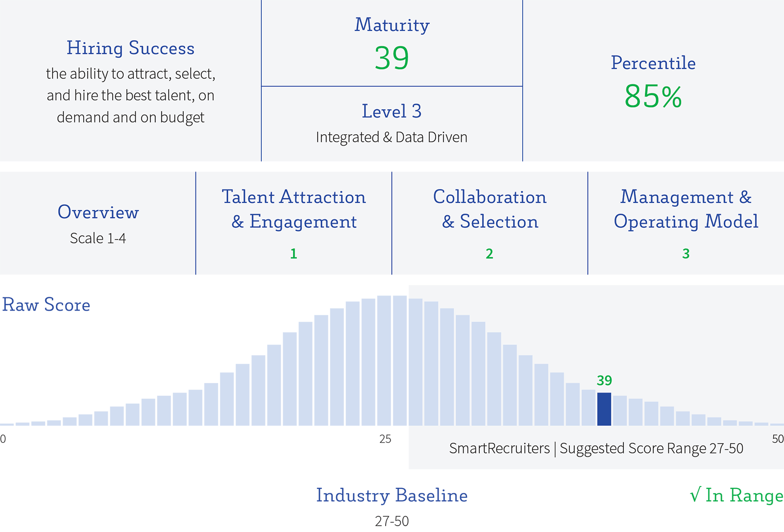
Task: Open Management & Operating Model tab
Action: click(686, 209)
